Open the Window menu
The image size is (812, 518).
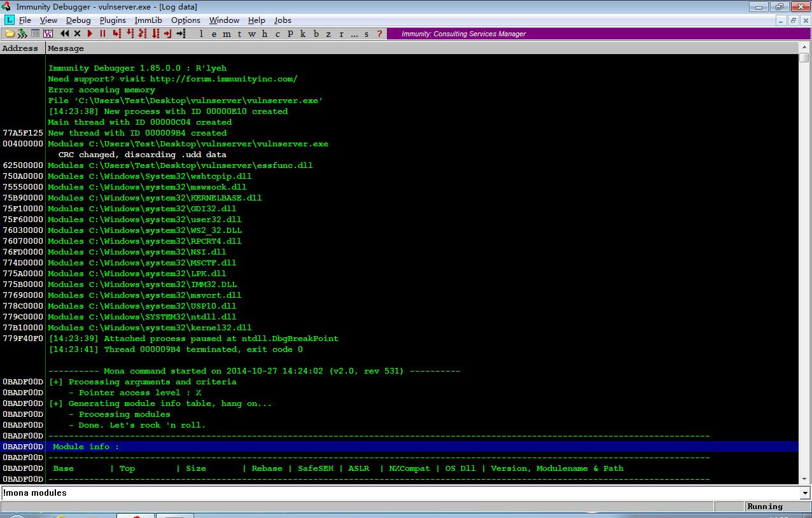(x=224, y=20)
